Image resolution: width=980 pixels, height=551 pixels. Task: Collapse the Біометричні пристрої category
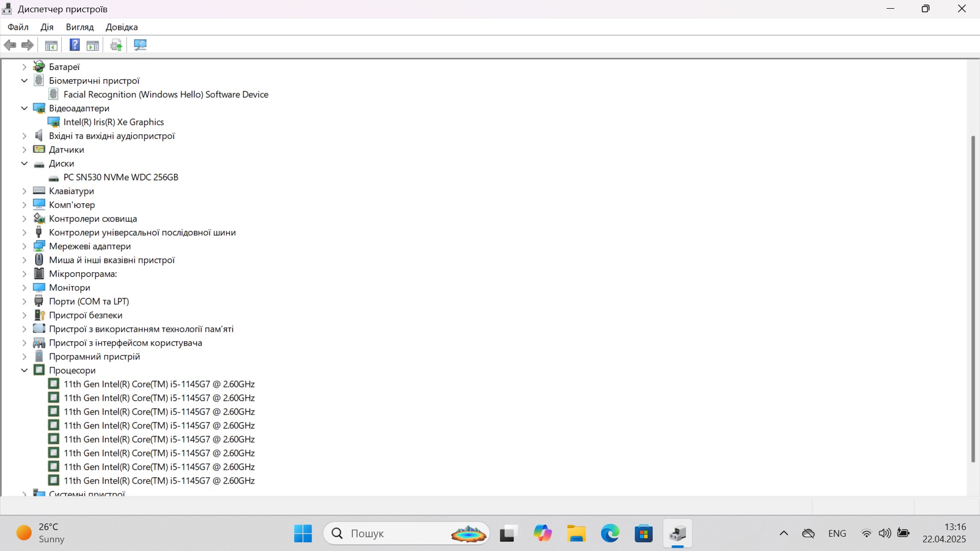(24, 81)
